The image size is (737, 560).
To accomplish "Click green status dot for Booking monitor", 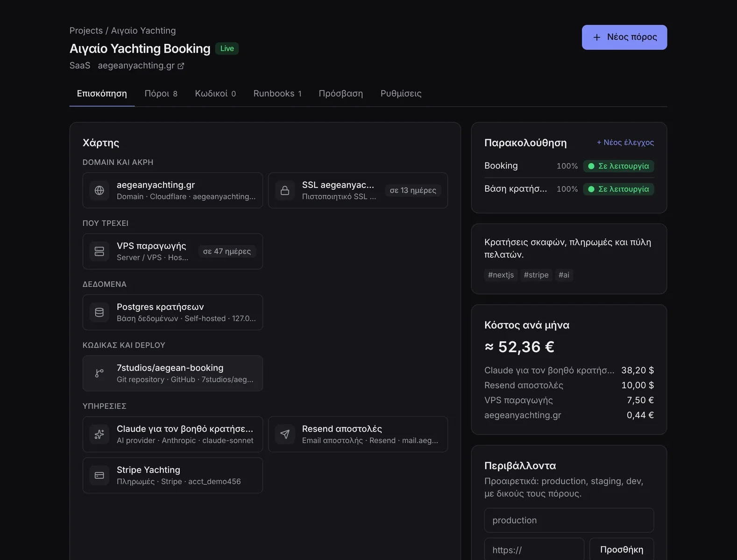I will (x=591, y=166).
